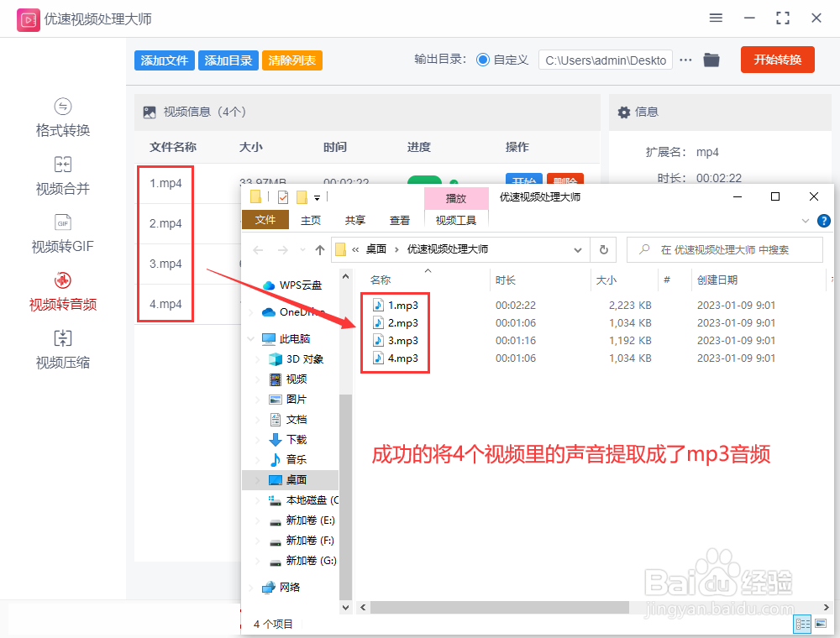The image size is (840, 638).
Task: Click the 添加文件 button
Action: point(165,60)
